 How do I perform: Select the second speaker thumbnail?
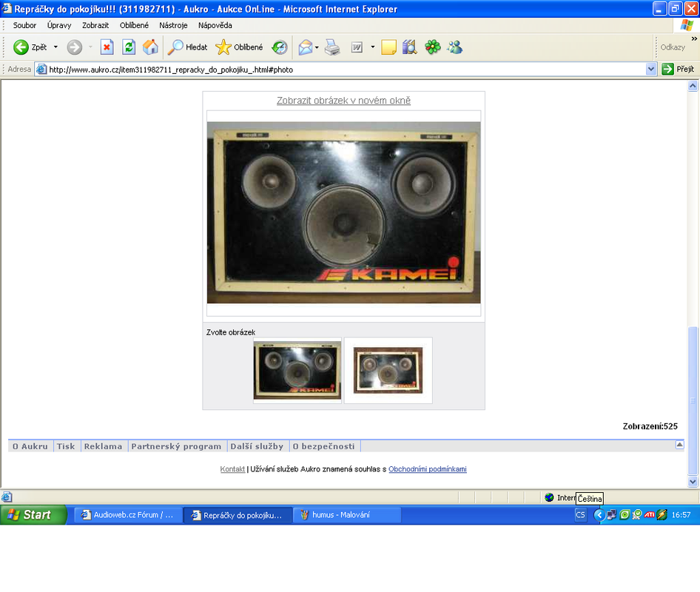(x=388, y=371)
